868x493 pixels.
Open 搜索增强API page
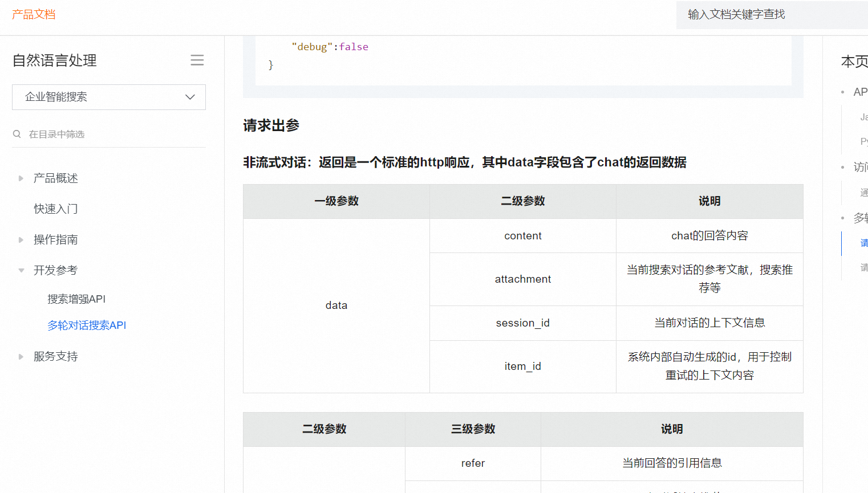(x=76, y=299)
